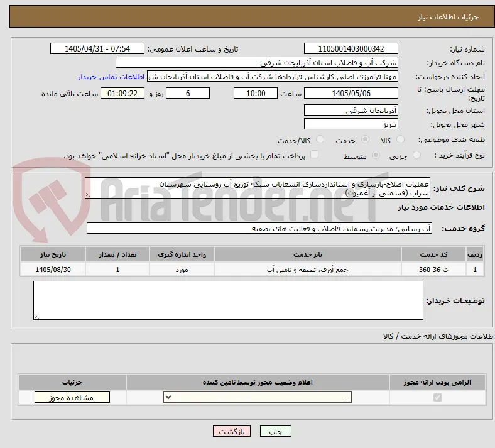The width and height of the screenshot is (495, 448).
Task: Click the deadline date field 1405/05/06
Action: pyautogui.click(x=351, y=93)
